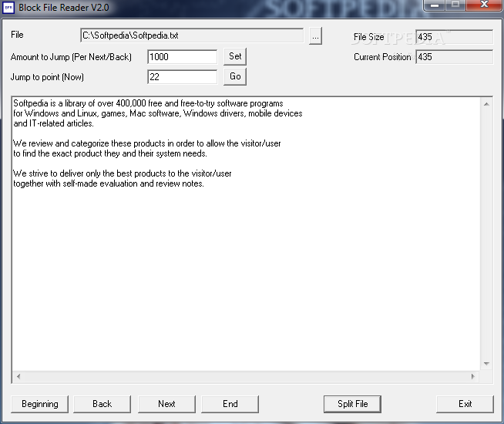504x424 pixels.
Task: Click the Back button
Action: click(102, 404)
